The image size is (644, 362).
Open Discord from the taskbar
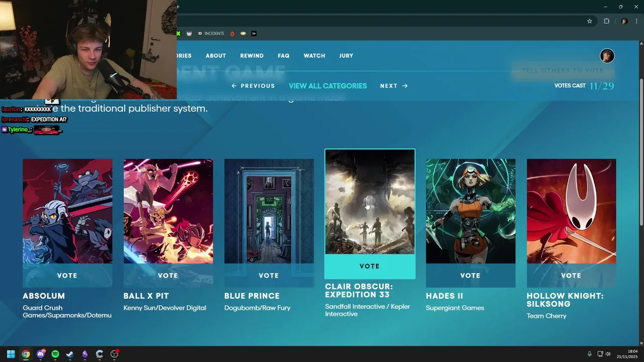point(41,354)
